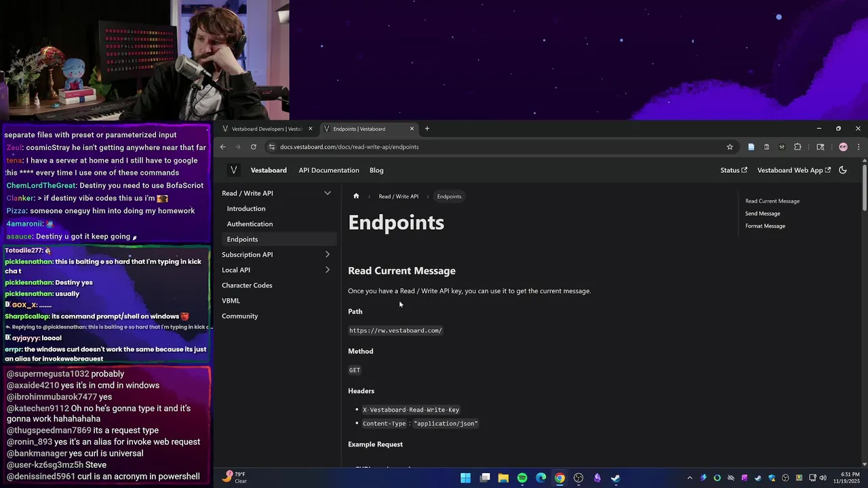
Task: Open the Vestaboard Web App link
Action: pos(794,170)
